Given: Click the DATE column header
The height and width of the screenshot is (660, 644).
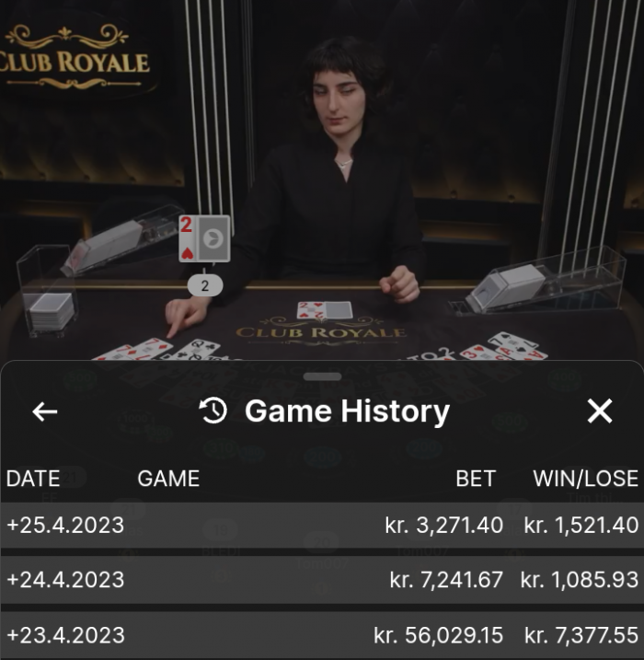Looking at the screenshot, I should pyautogui.click(x=33, y=479).
